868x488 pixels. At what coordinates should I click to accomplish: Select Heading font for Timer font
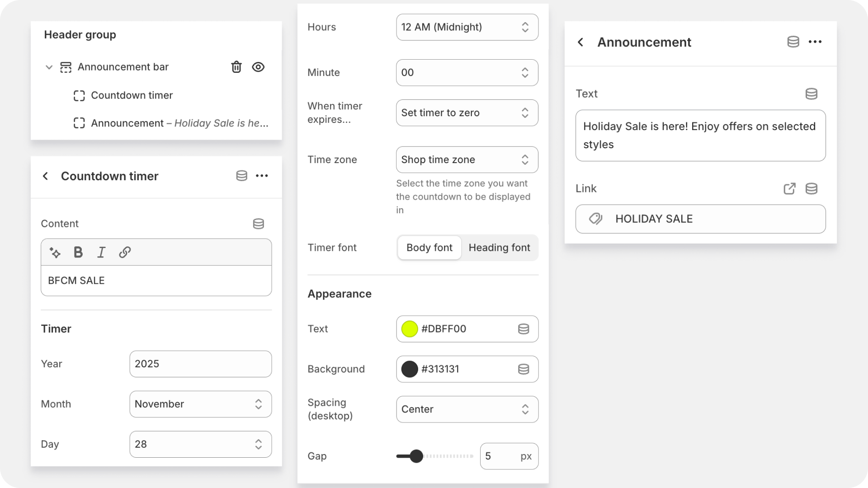point(499,248)
